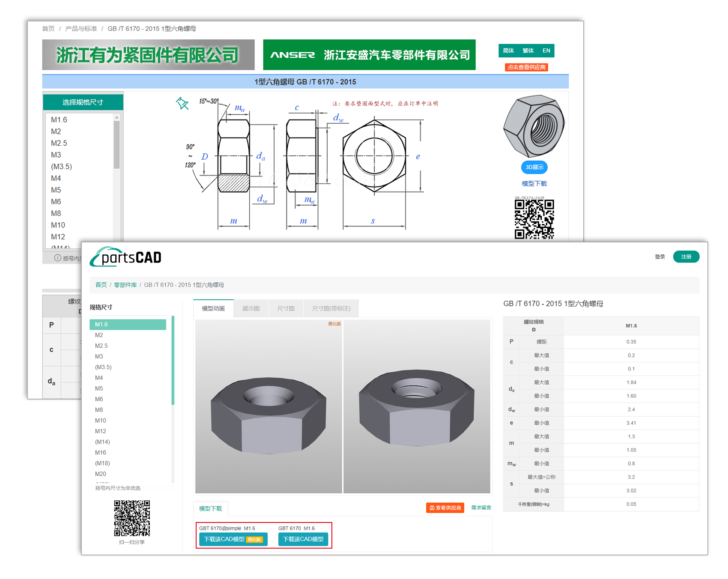Viewport: 728px width, 579px height.
Task: Switch language to EN
Action: [x=546, y=51]
